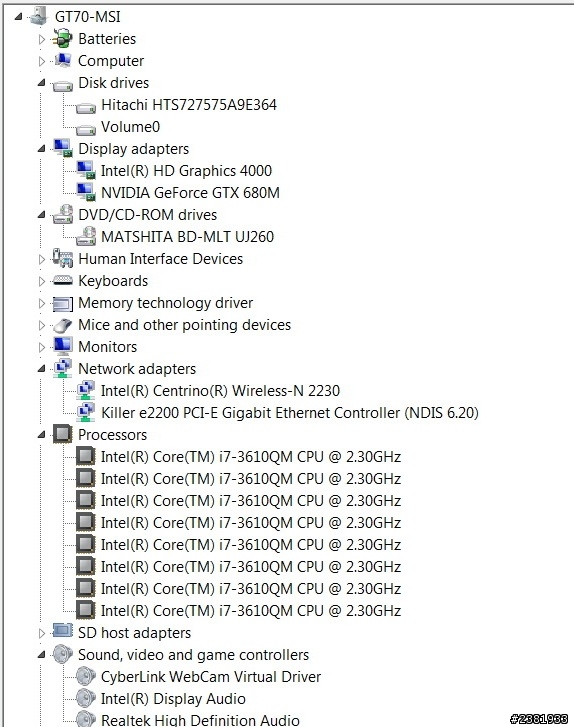This screenshot has height=727, width=574.
Task: Select the 'Volume0' entry
Action: click(x=130, y=127)
